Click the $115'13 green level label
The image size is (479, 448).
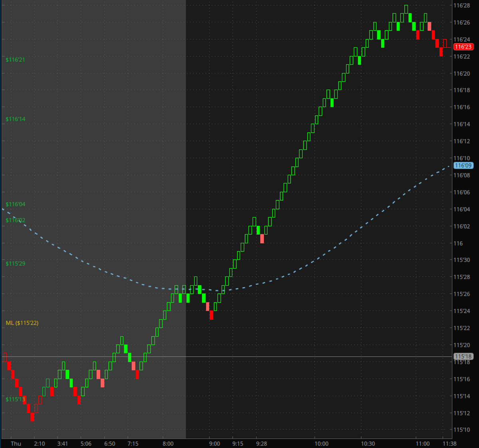point(15,399)
